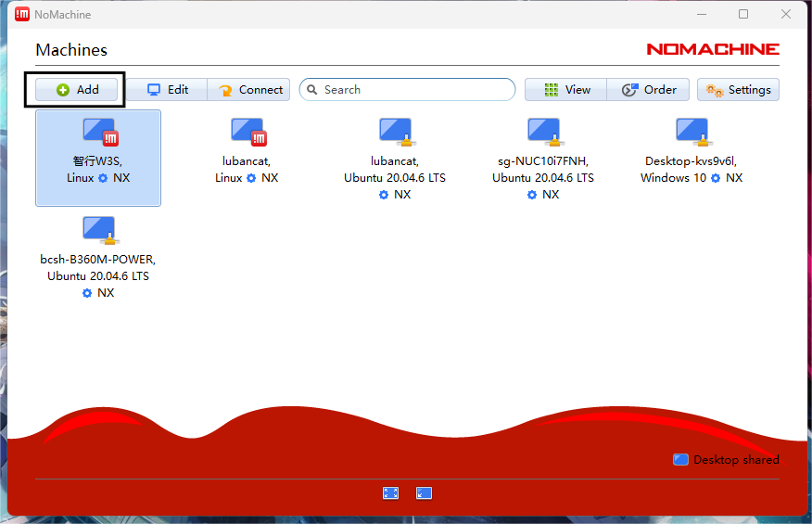Click the gears icon on Settings
This screenshot has height=524, width=812.
715,91
